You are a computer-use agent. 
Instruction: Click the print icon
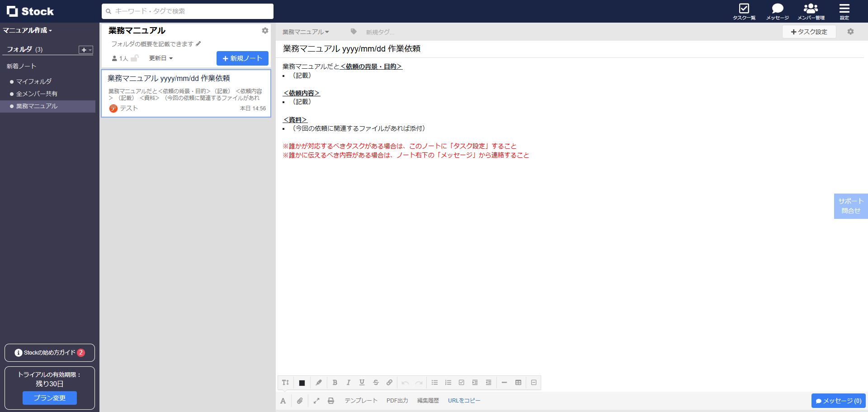tap(331, 401)
